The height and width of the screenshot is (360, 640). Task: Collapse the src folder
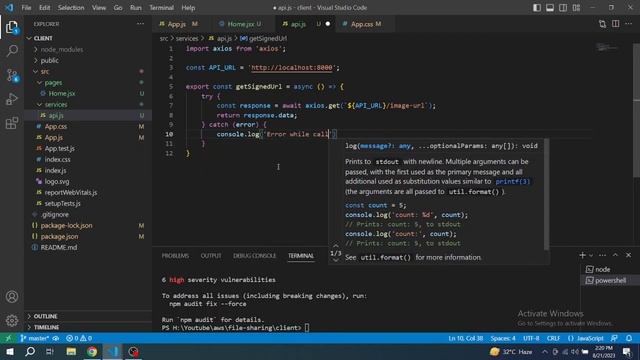coord(88,71)
